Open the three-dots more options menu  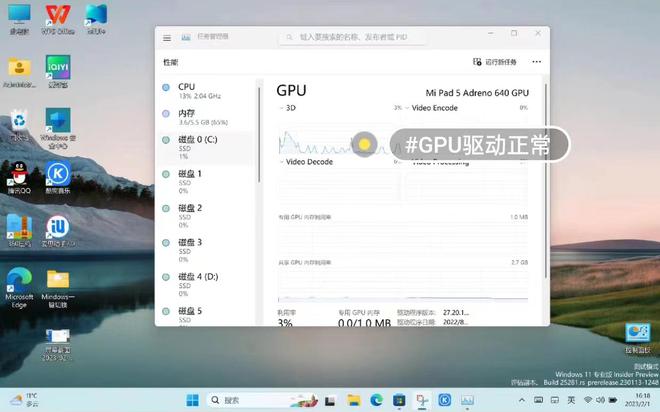click(536, 62)
